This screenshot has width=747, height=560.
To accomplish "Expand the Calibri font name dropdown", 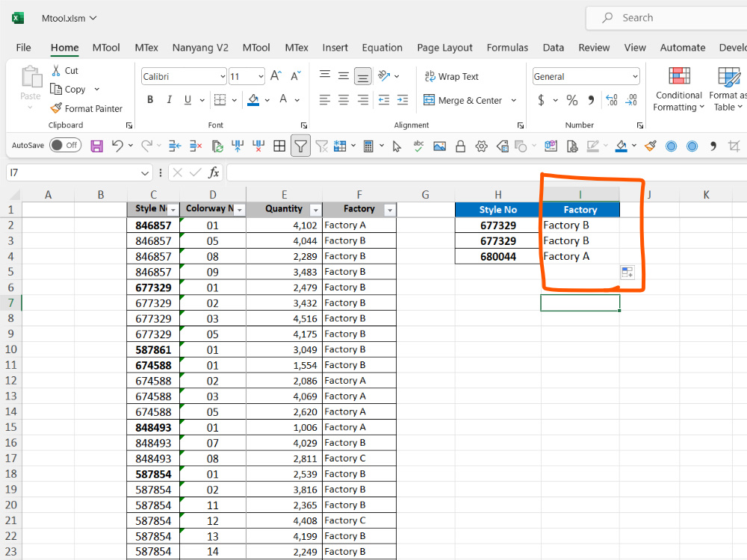I will pos(223,77).
